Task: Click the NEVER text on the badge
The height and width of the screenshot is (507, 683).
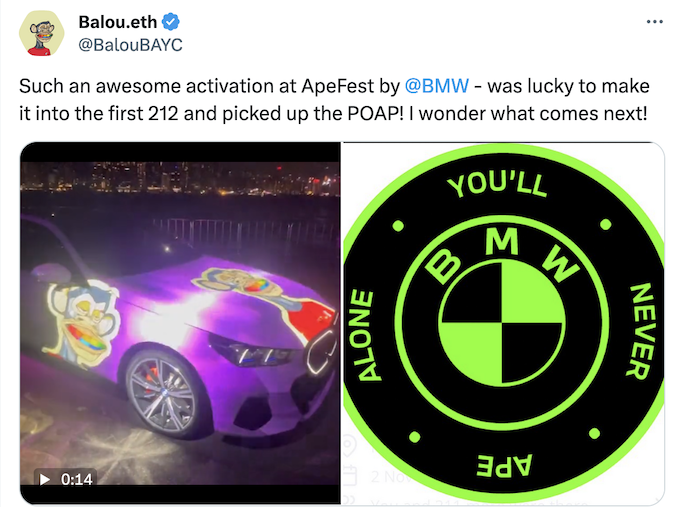Action: [x=640, y=331]
